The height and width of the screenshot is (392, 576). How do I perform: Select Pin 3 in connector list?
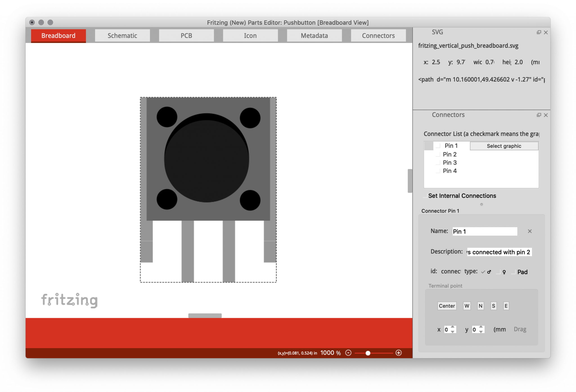pos(449,163)
